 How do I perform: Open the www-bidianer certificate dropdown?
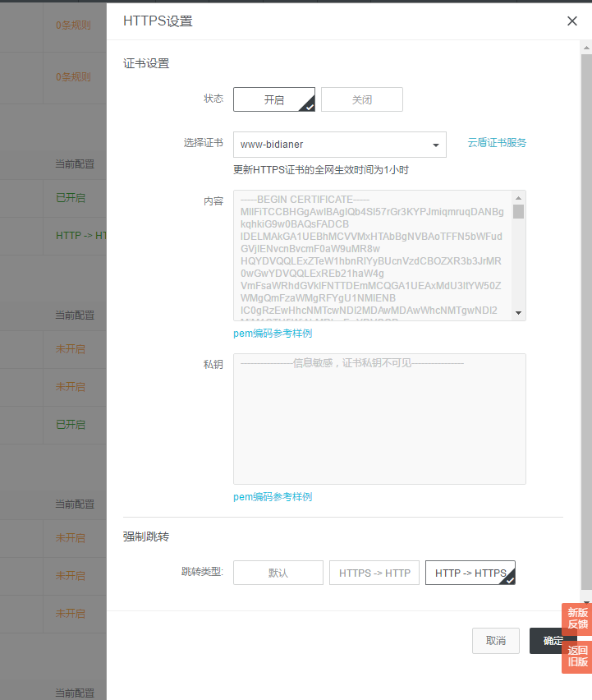pos(339,145)
